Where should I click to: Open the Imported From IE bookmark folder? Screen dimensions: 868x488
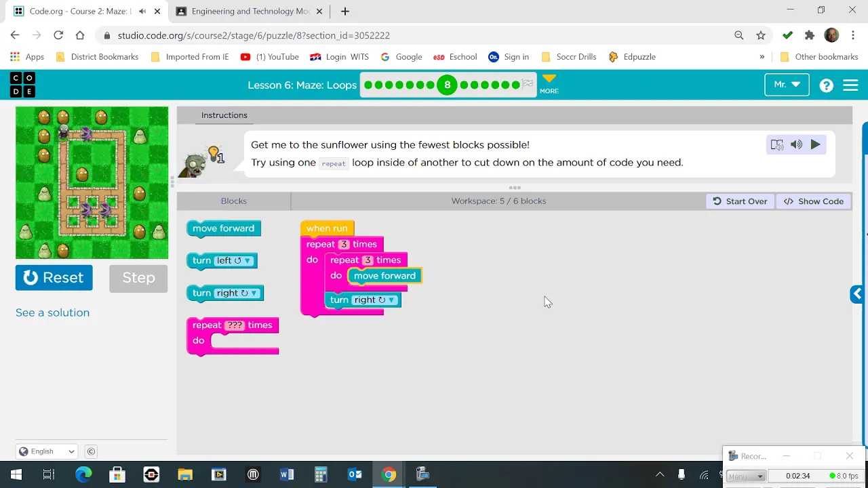[x=190, y=57]
